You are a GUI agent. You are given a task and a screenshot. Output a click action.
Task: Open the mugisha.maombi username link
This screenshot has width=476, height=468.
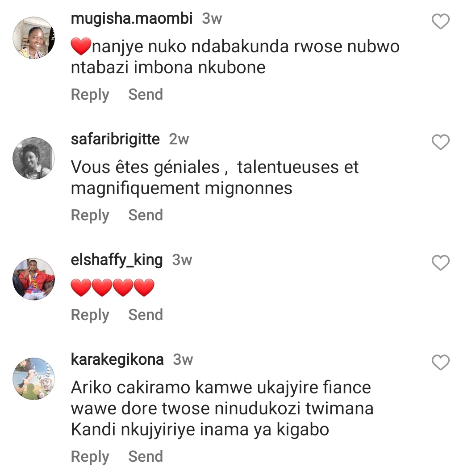pos(132,19)
